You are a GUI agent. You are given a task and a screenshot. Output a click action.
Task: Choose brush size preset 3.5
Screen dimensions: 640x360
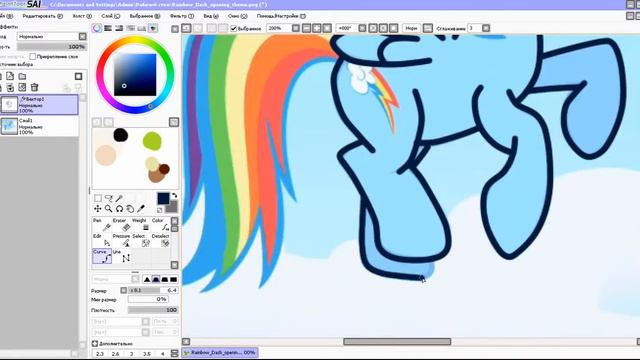point(147,354)
